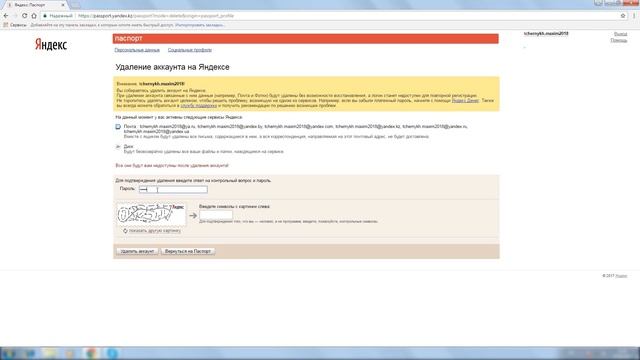The height and width of the screenshot is (360, 640).
Task: Bookmark this page with the star icon
Action: (623, 16)
